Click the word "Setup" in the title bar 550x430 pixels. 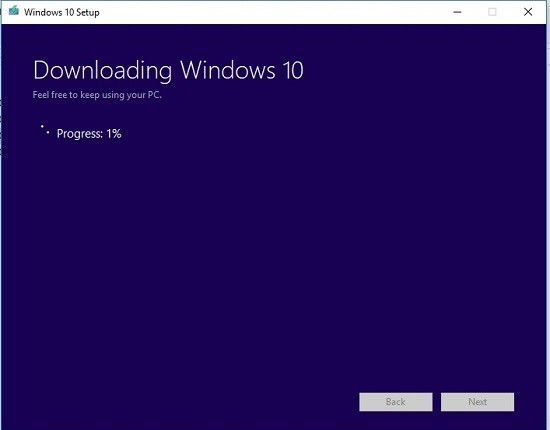click(88, 13)
